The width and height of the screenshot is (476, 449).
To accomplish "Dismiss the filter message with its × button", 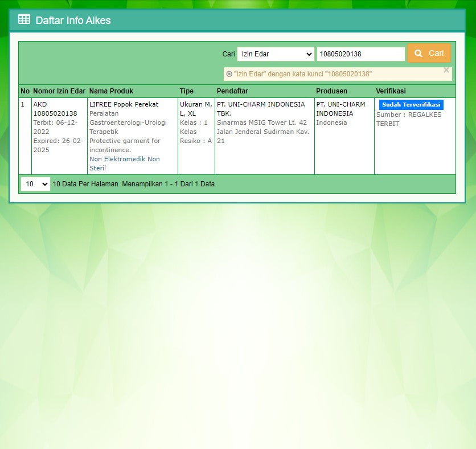I will pos(446,70).
